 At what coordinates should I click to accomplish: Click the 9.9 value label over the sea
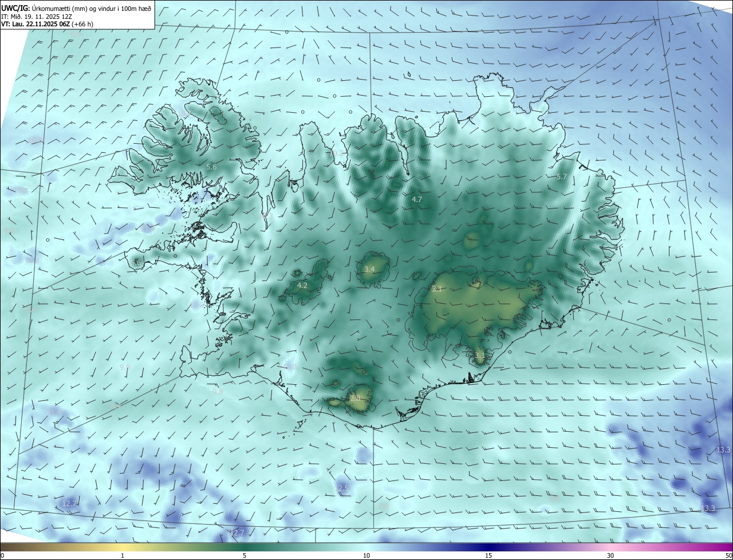pos(125,367)
